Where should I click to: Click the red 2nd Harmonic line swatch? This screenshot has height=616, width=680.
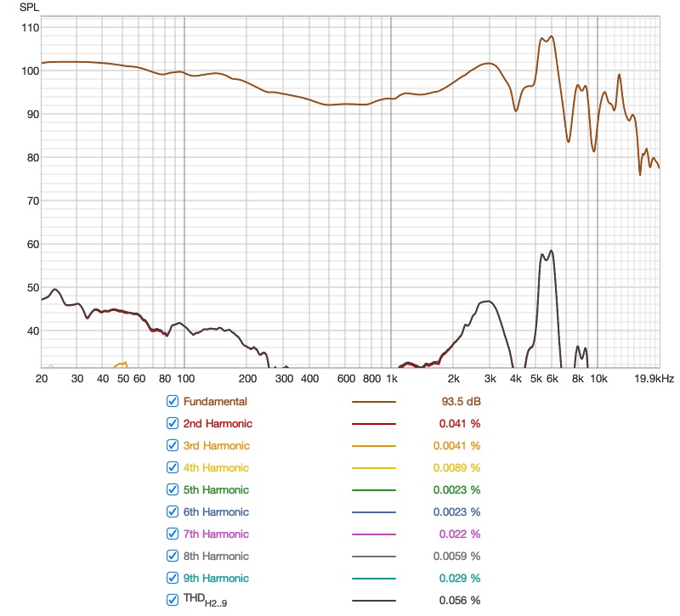click(374, 424)
